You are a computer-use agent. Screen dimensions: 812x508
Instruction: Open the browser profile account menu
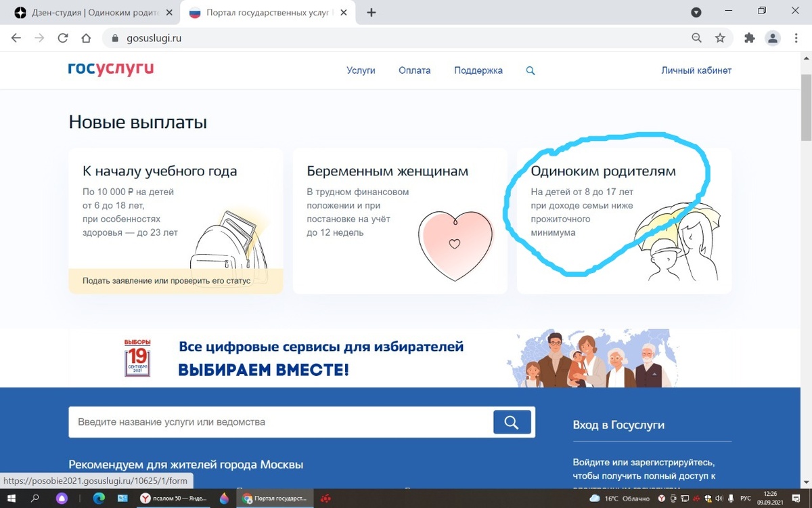tap(773, 39)
